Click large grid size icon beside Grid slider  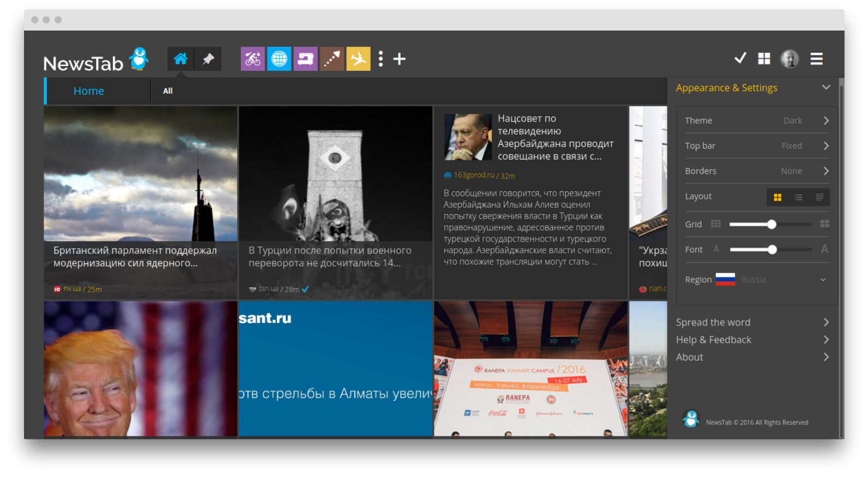(824, 224)
